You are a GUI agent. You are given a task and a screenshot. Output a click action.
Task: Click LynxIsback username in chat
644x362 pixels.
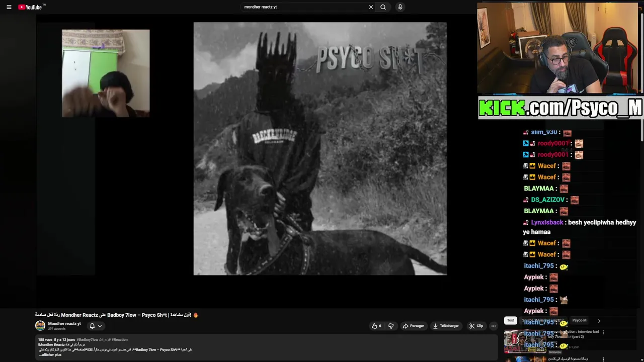pyautogui.click(x=547, y=222)
